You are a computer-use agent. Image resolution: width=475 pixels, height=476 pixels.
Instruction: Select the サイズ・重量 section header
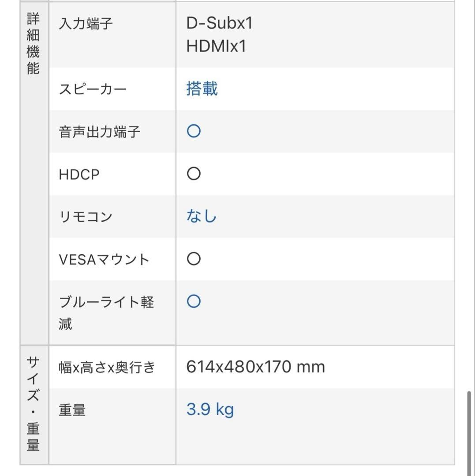pyautogui.click(x=34, y=404)
